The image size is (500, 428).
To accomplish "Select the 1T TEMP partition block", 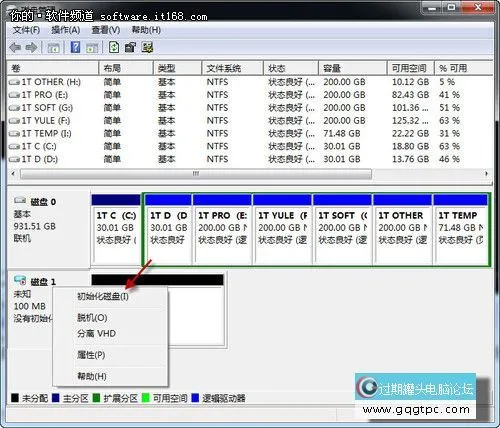I will coord(461,229).
